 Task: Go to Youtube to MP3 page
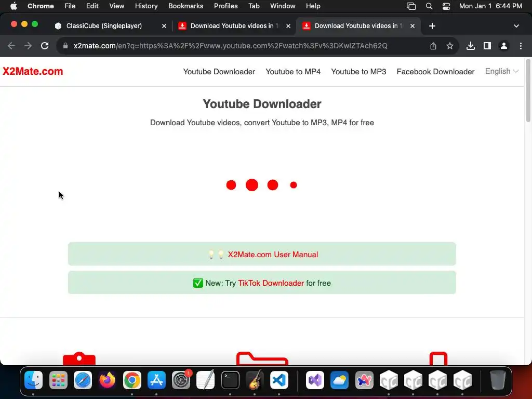pos(358,72)
